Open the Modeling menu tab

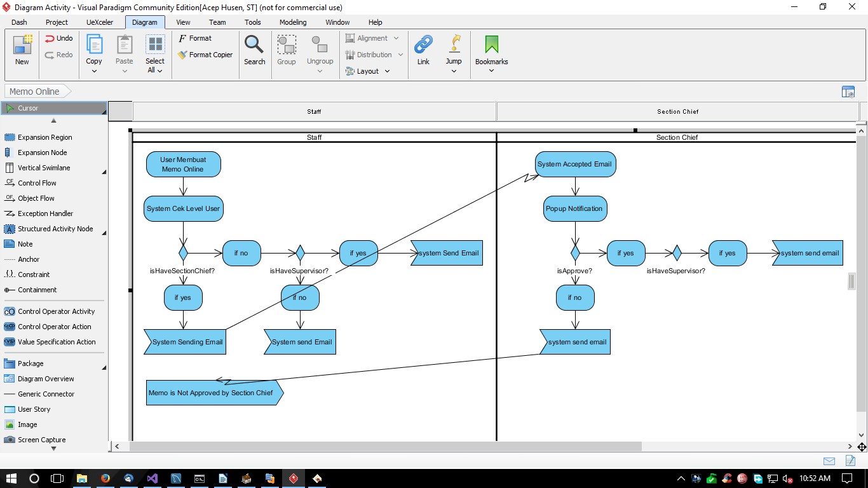tap(293, 22)
